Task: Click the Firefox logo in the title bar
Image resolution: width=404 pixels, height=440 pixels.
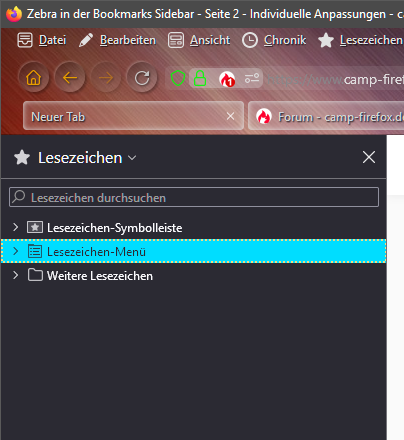Action: [x=14, y=14]
